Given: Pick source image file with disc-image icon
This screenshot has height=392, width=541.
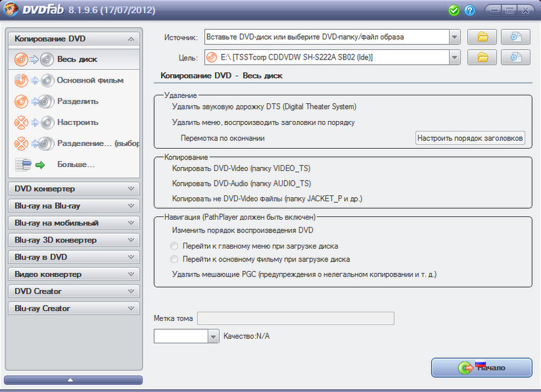Looking at the screenshot, I should pyautogui.click(x=515, y=37).
